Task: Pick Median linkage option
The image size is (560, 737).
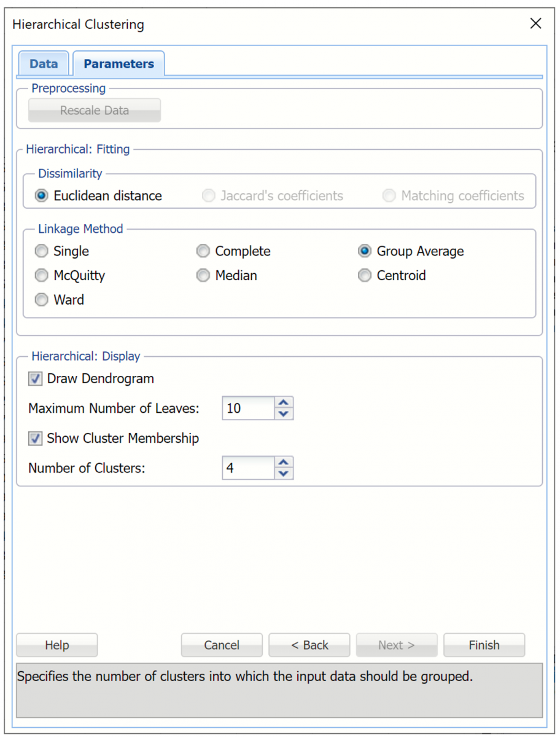Action: point(203,276)
